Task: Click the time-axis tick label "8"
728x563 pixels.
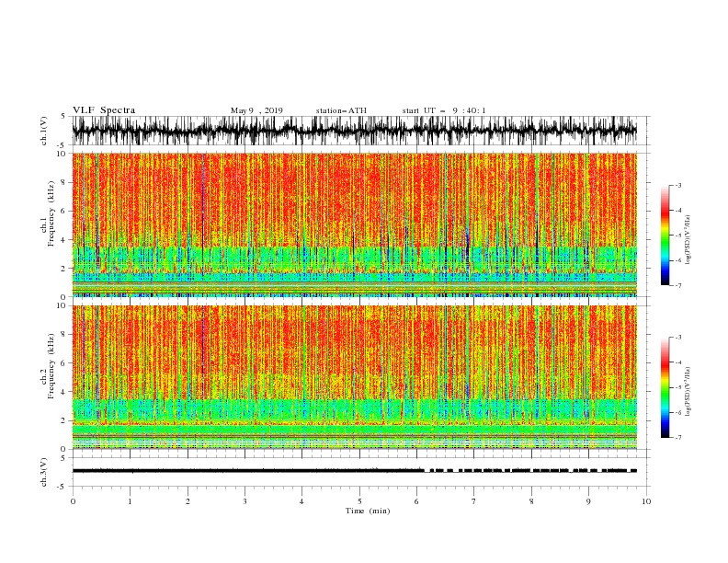Action: click(531, 501)
